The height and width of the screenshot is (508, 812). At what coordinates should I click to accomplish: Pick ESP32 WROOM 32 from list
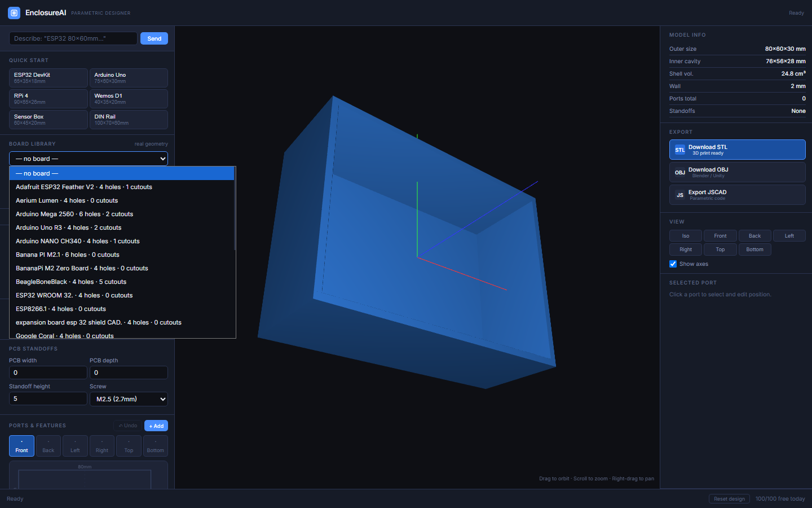click(122, 295)
